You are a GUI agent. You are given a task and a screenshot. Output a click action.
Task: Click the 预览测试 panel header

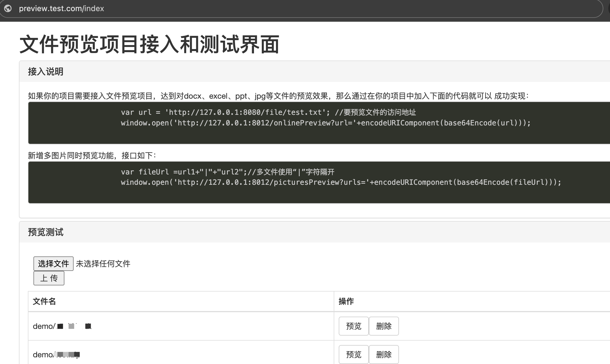pyautogui.click(x=46, y=232)
